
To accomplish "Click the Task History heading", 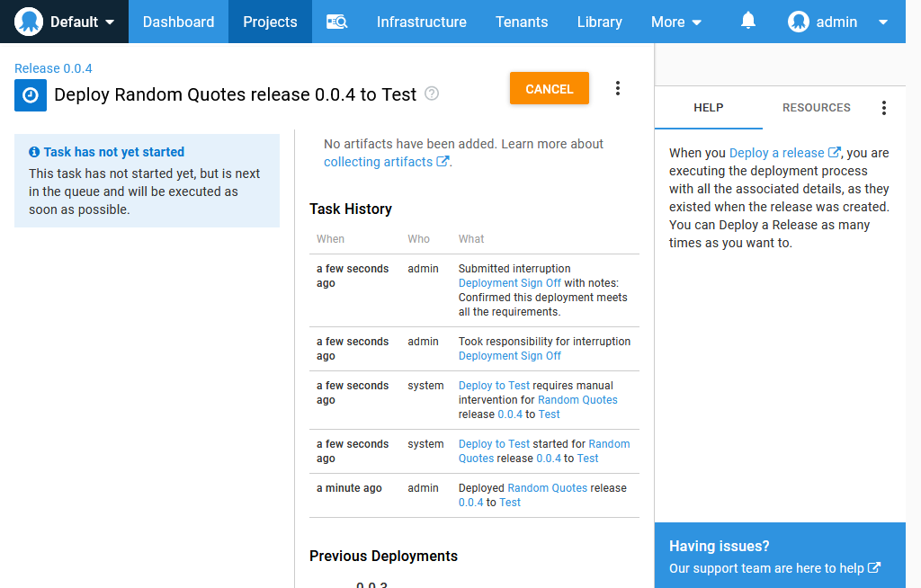I will tap(351, 209).
